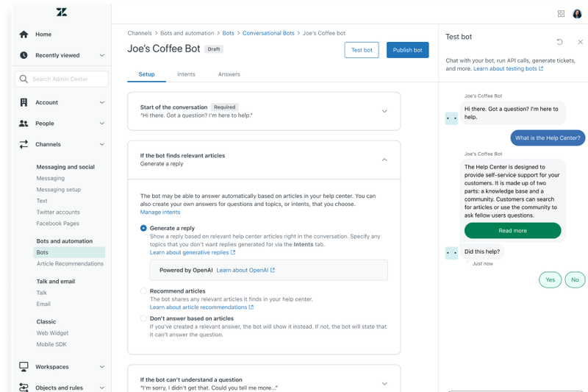
Task: Click the Home icon in sidebar
Action: pyautogui.click(x=24, y=34)
